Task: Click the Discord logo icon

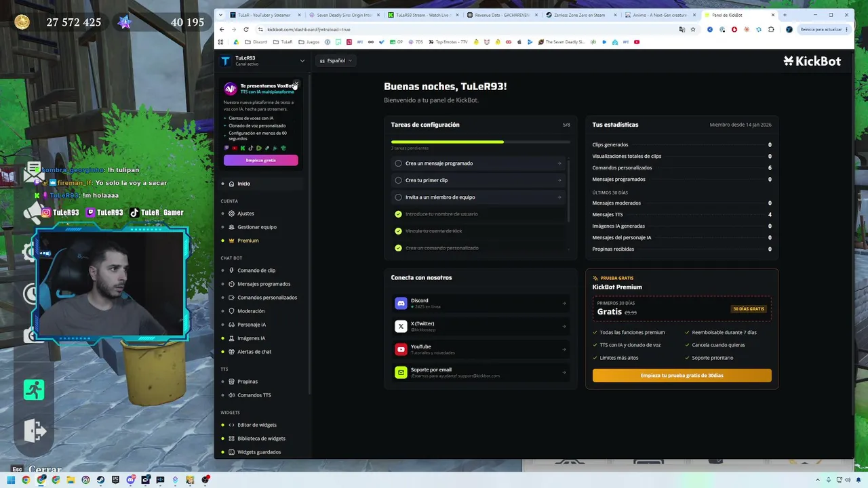Action: (401, 303)
